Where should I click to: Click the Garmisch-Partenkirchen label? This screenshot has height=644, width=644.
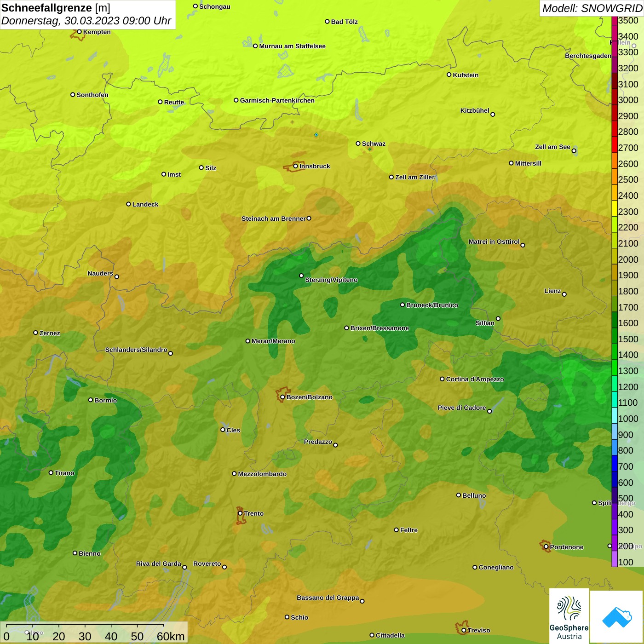[x=277, y=100]
